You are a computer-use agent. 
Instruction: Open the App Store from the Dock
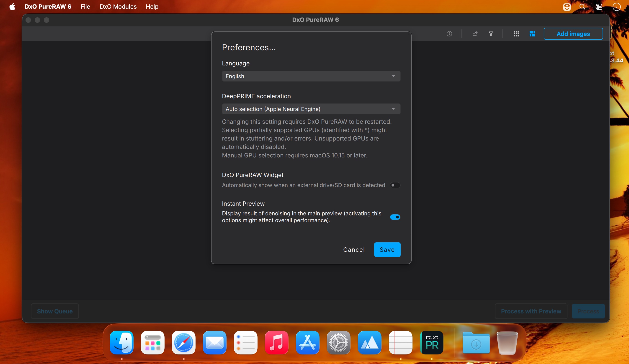pyautogui.click(x=307, y=342)
